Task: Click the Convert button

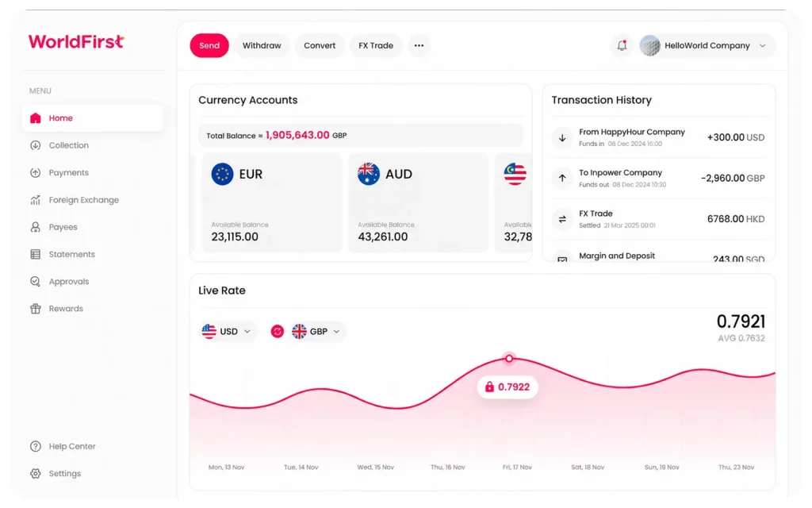Action: pyautogui.click(x=320, y=45)
